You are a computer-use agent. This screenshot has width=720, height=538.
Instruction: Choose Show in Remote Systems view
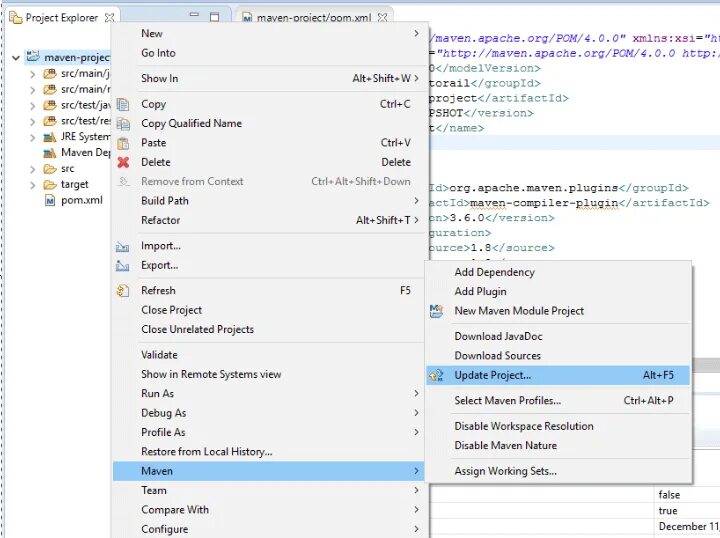[268, 374]
